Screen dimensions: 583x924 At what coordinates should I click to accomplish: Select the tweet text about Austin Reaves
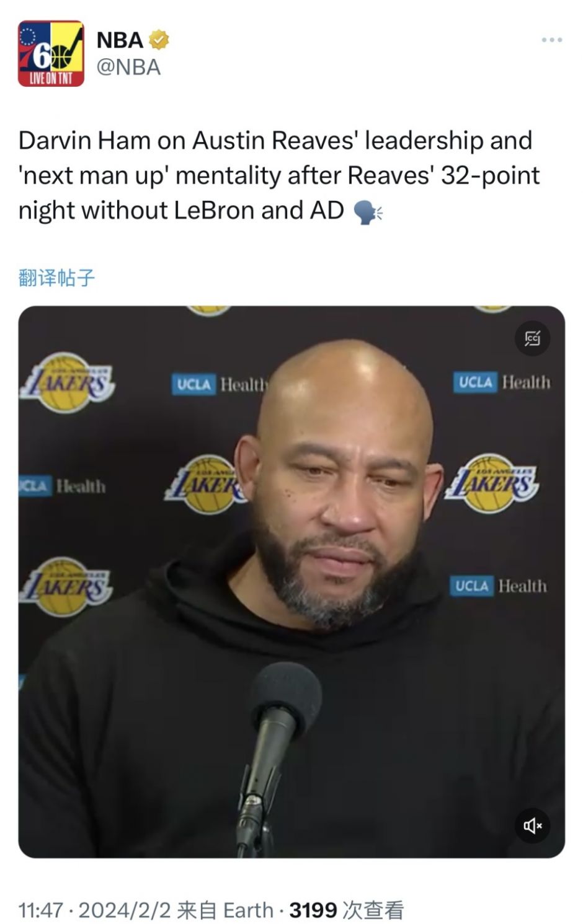click(279, 175)
